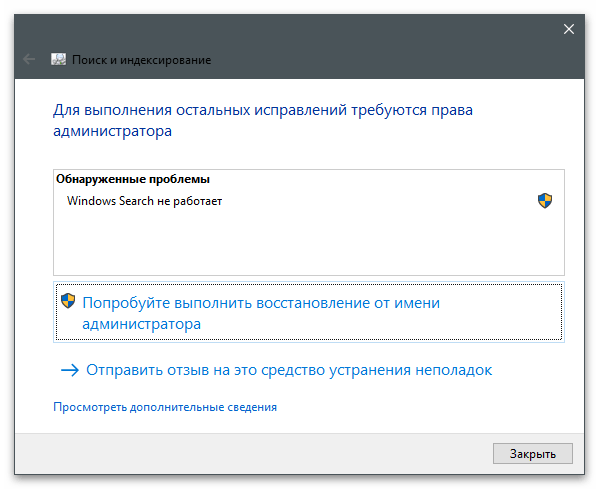Open Просмотреть дополнительные сведения link
This screenshot has width=599, height=489.
coord(165,407)
